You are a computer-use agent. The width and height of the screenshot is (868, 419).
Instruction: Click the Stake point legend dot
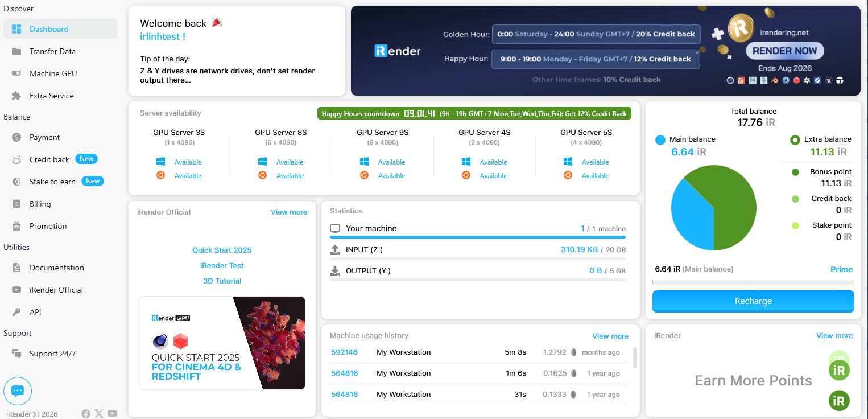pyautogui.click(x=795, y=225)
